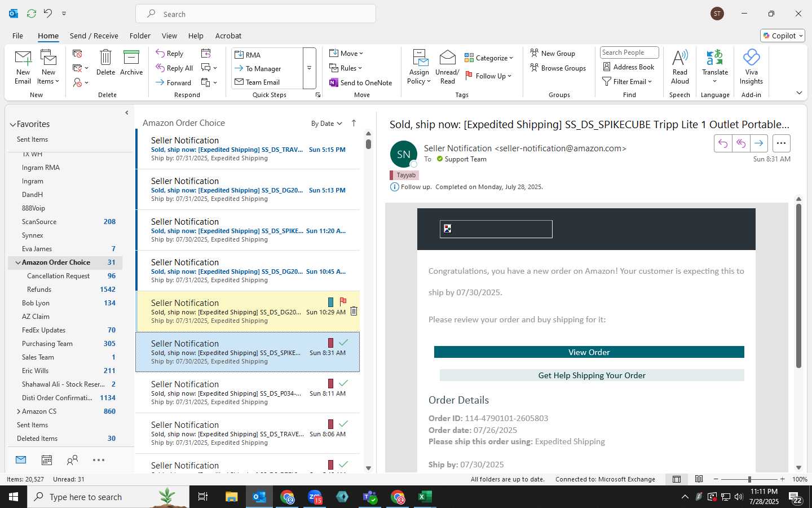Click the top Search box
812x508 pixels.
(255, 14)
